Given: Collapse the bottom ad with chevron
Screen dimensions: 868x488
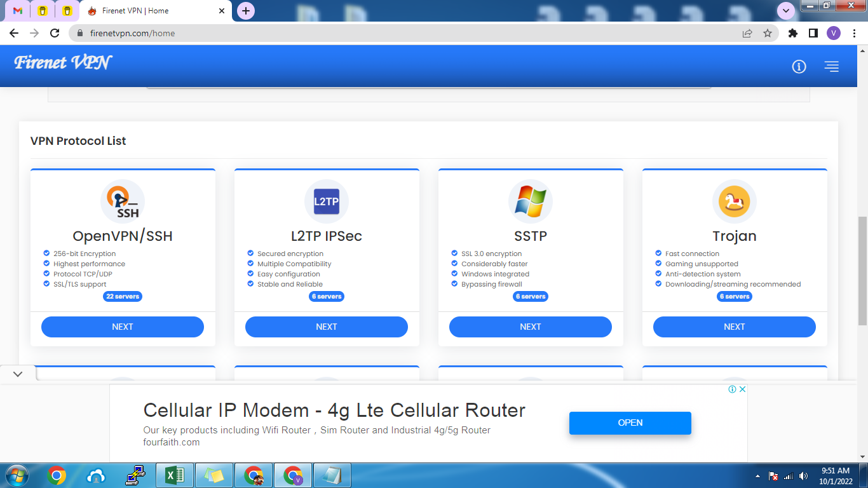Looking at the screenshot, I should [18, 374].
